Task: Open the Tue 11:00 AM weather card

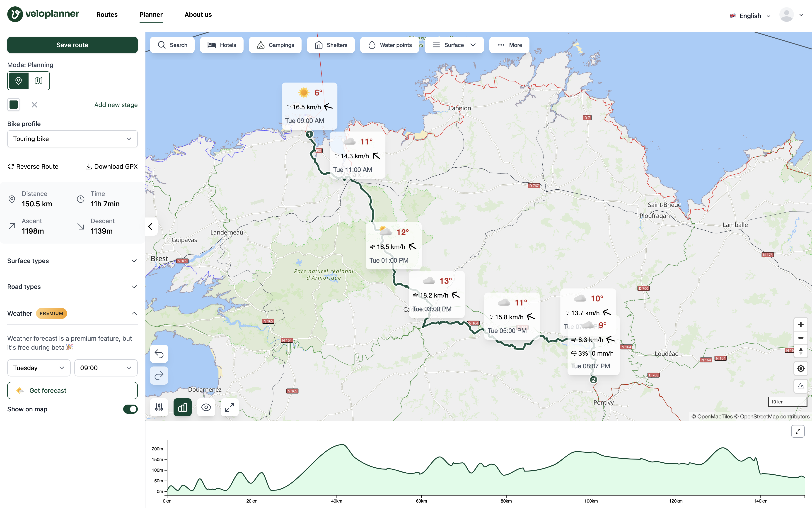Action: pos(357,155)
